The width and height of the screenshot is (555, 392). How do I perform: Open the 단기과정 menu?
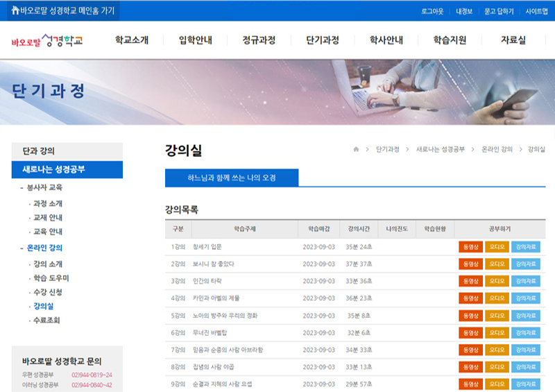tap(323, 40)
